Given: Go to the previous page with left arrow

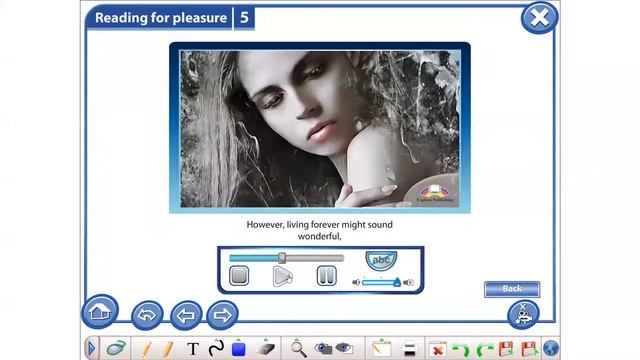Looking at the screenshot, I should point(186,315).
